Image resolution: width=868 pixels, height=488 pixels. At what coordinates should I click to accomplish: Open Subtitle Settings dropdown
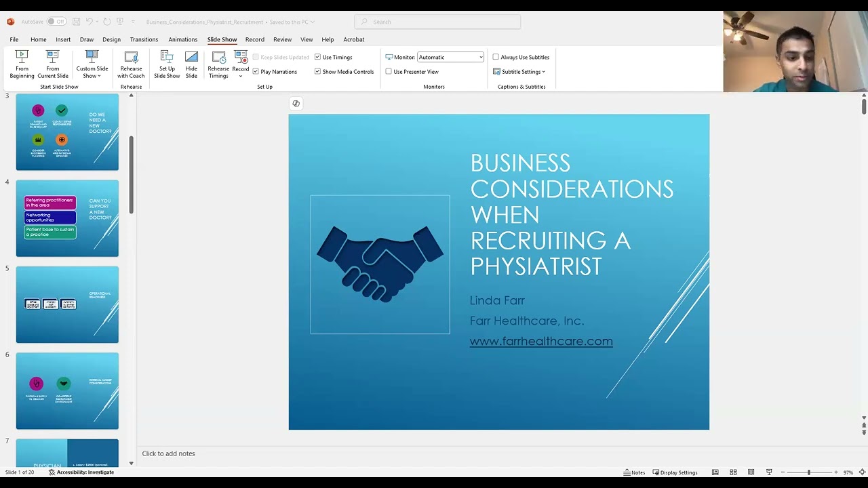[x=519, y=72]
